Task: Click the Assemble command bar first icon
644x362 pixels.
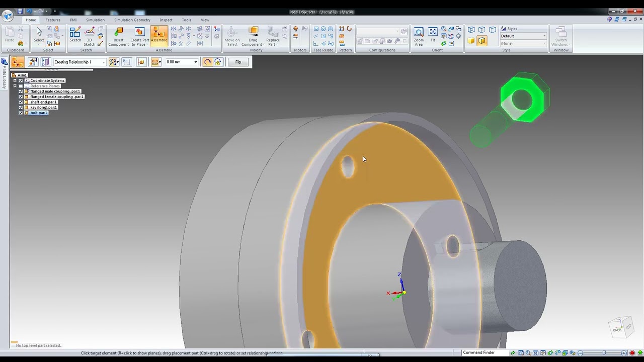Action: (x=18, y=62)
